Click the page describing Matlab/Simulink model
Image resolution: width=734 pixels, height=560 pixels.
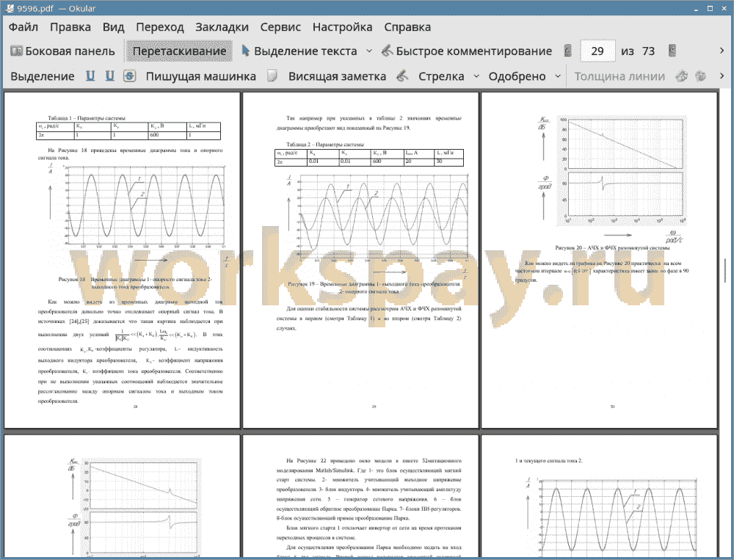[x=360, y=496]
